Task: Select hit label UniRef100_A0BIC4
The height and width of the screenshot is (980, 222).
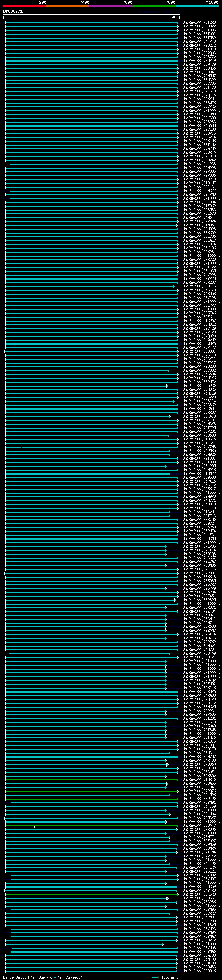Action: click(199, 401)
